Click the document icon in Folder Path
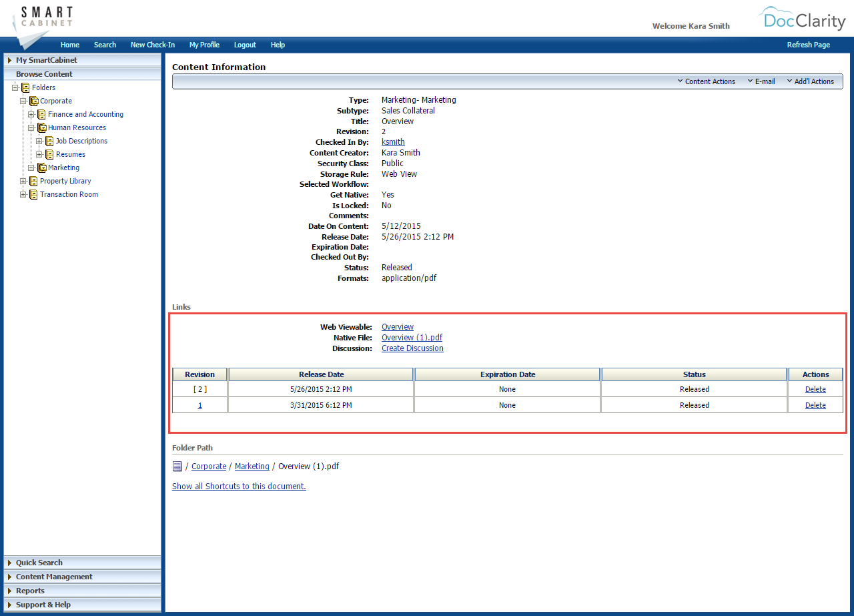The image size is (854, 616). click(177, 466)
